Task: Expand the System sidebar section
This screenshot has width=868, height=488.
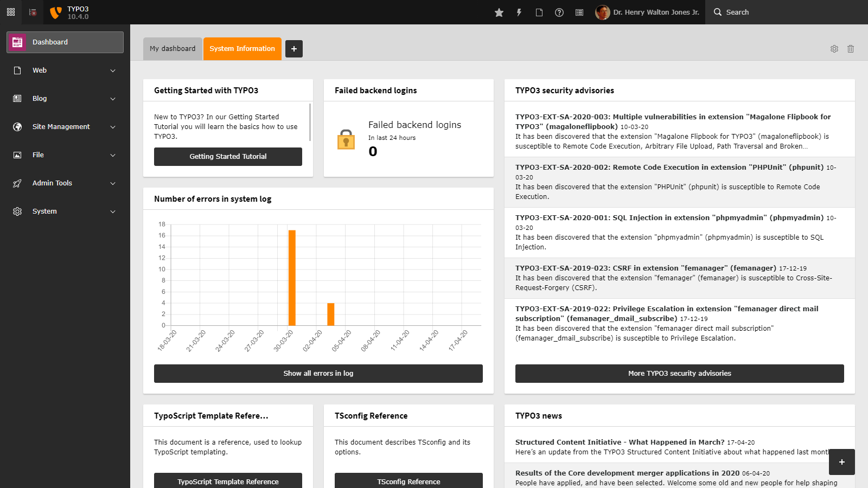Action: (x=65, y=211)
